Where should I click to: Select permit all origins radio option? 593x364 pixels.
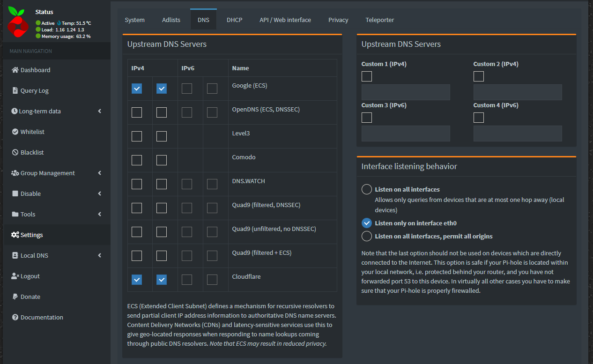(367, 236)
